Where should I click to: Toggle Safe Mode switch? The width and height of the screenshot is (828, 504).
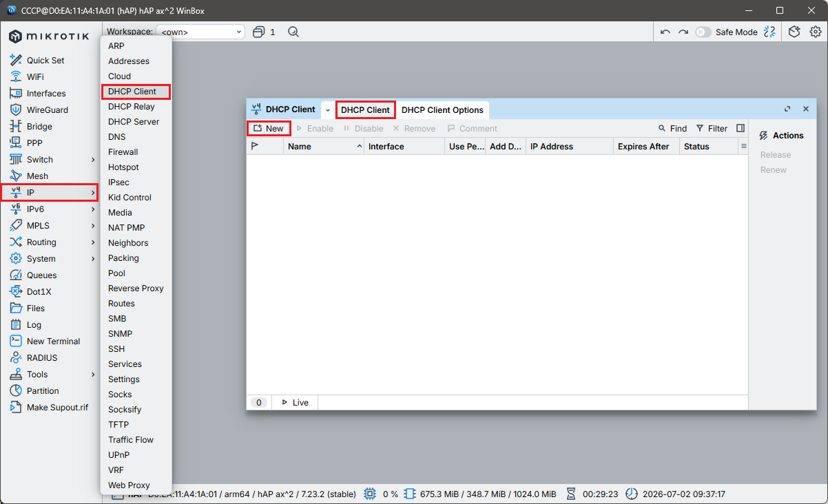pos(703,32)
